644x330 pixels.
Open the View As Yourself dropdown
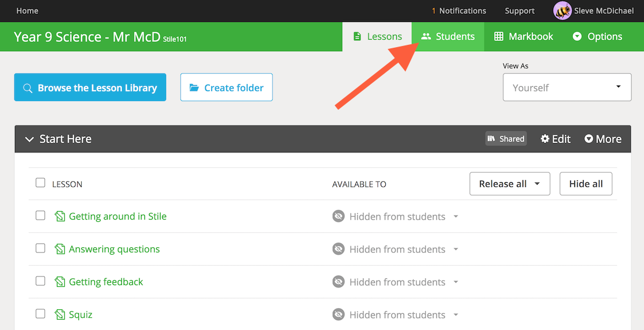click(x=567, y=87)
